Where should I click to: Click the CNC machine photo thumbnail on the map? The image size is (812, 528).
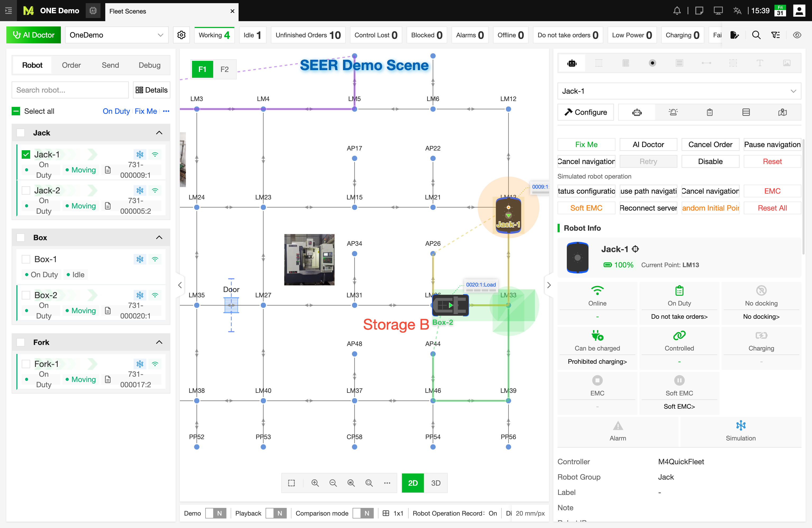[309, 260]
